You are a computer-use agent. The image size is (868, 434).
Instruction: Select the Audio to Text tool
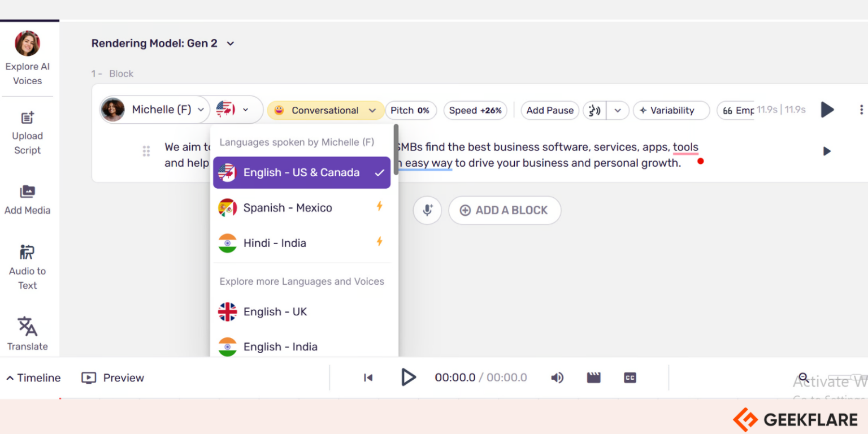[x=27, y=267]
